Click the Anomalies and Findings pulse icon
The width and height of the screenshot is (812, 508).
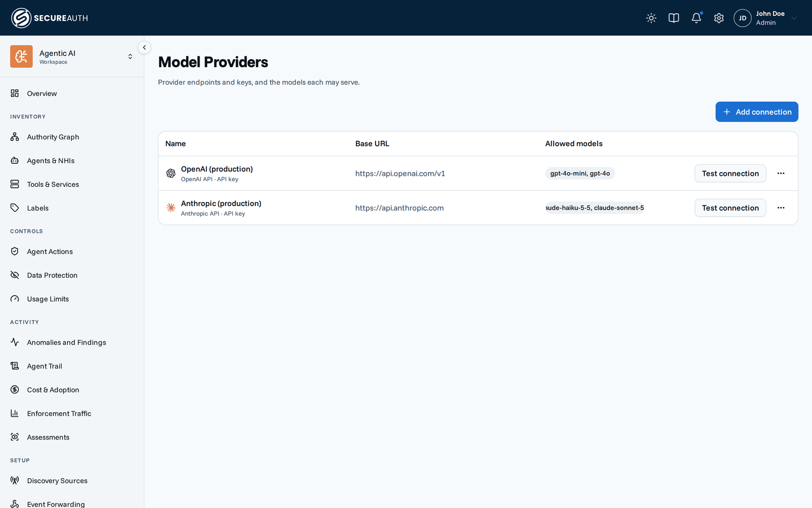[x=15, y=343]
